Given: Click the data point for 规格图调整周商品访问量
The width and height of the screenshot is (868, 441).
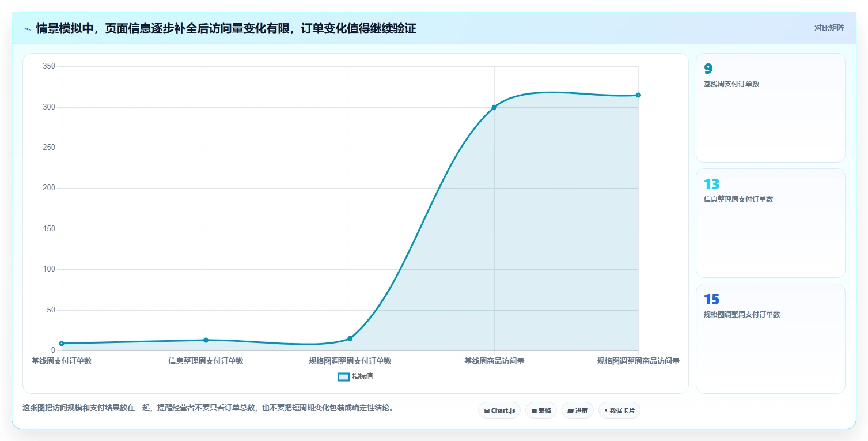Looking at the screenshot, I should (x=638, y=95).
